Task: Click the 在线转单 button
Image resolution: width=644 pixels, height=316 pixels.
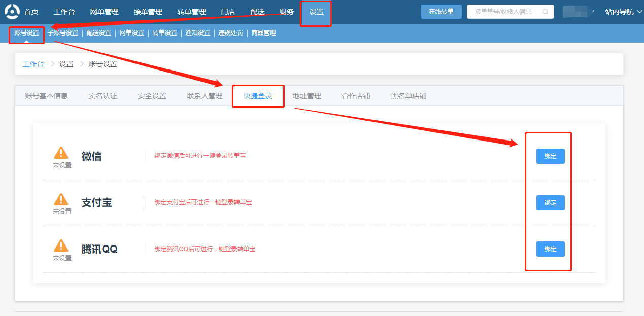Action: click(442, 12)
